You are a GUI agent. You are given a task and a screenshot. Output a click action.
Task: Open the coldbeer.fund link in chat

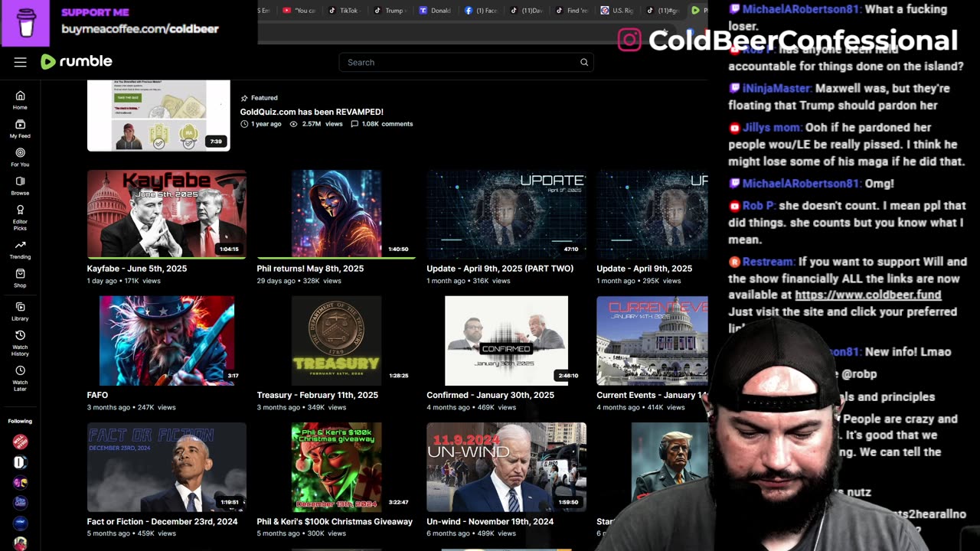868,295
